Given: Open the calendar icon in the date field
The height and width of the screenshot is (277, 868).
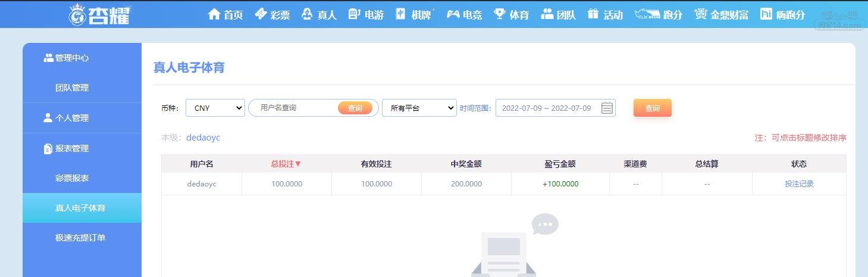Looking at the screenshot, I should point(607,108).
